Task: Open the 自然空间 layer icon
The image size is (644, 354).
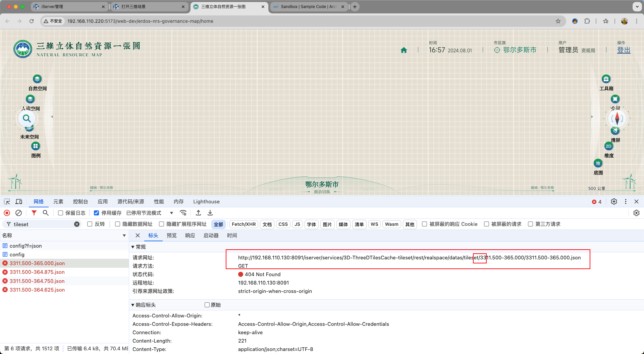Action: (37, 79)
